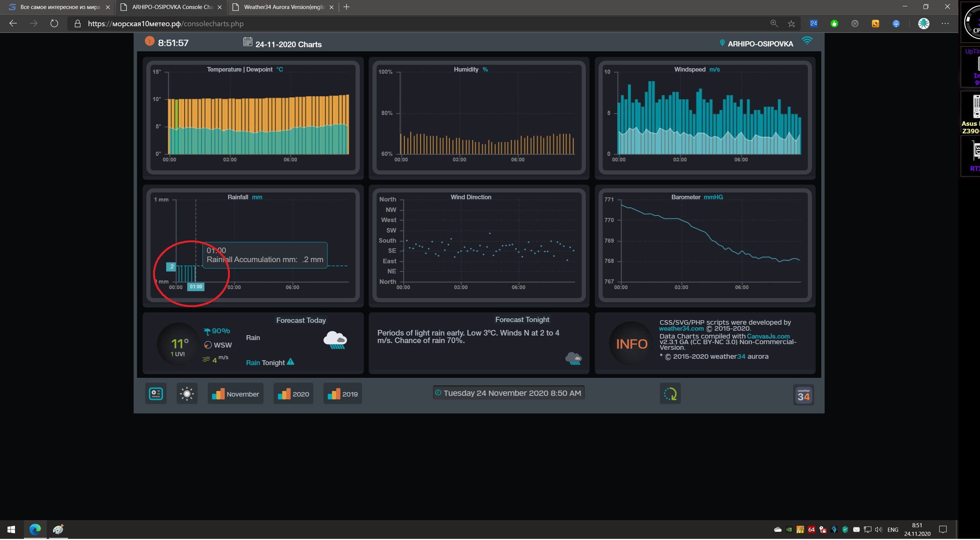This screenshot has width=980, height=540.
Task: Open the browser settings ellipsis menu
Action: [x=945, y=24]
